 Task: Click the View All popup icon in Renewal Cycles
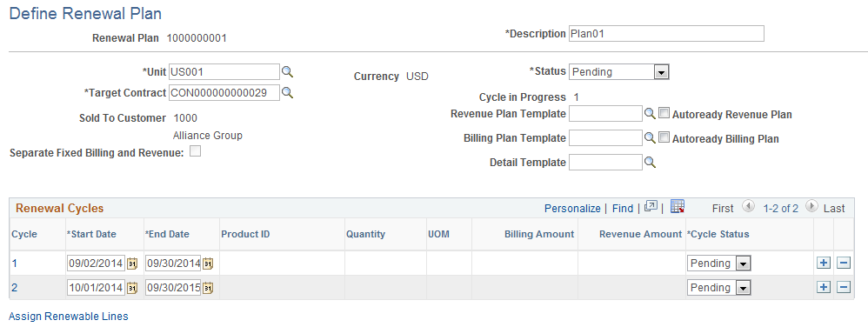(x=651, y=207)
